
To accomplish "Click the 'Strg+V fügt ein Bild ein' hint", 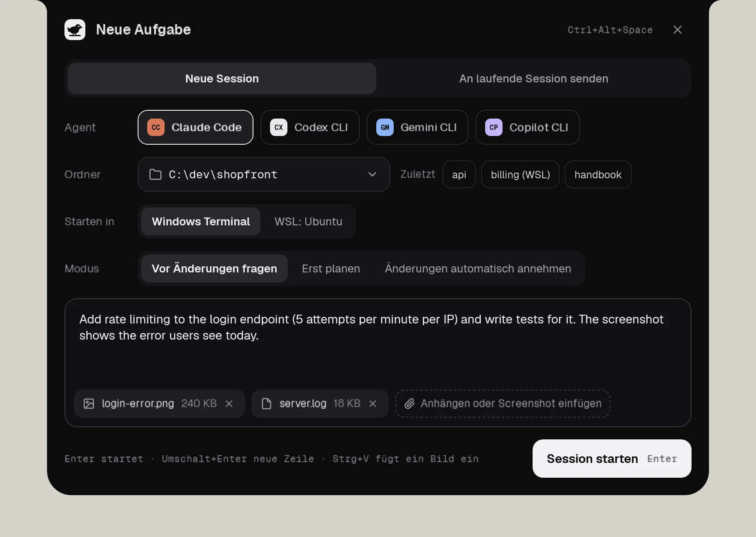I will (405, 459).
